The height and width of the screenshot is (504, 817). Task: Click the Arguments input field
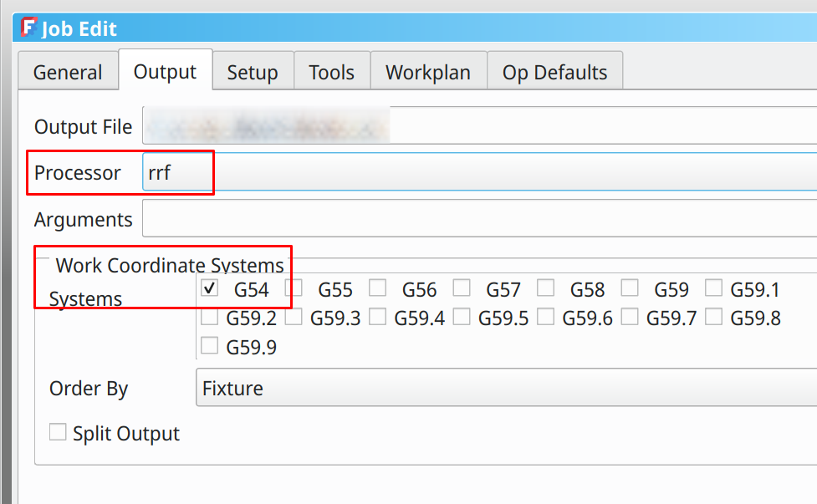478,219
